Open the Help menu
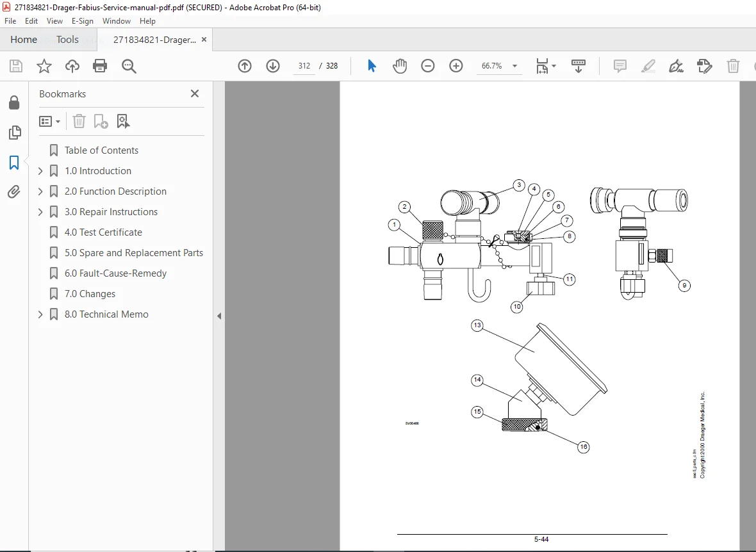This screenshot has height=552, width=756. (147, 21)
